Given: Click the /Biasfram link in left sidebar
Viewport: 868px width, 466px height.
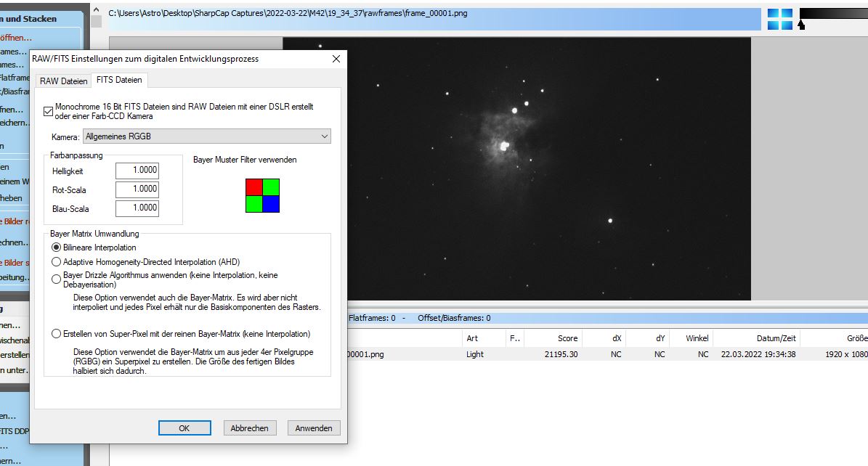Looking at the screenshot, I should click(x=15, y=91).
